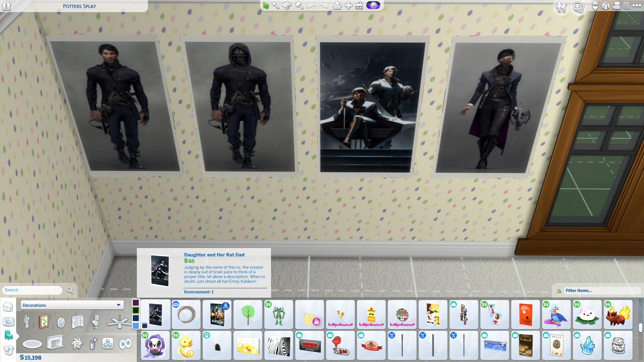Select the Clutter subcategory icon
Screen dimensions: 644x362
click(93, 344)
